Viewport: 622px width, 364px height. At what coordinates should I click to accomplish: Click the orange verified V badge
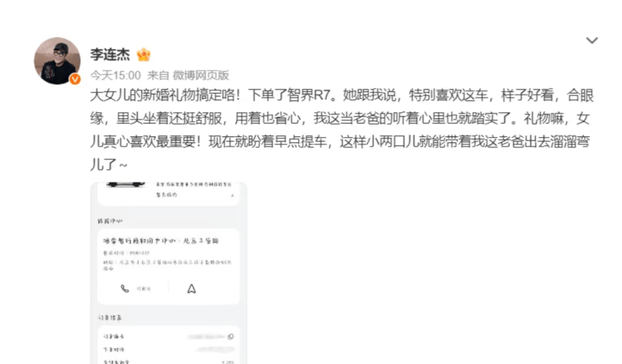tap(75, 79)
